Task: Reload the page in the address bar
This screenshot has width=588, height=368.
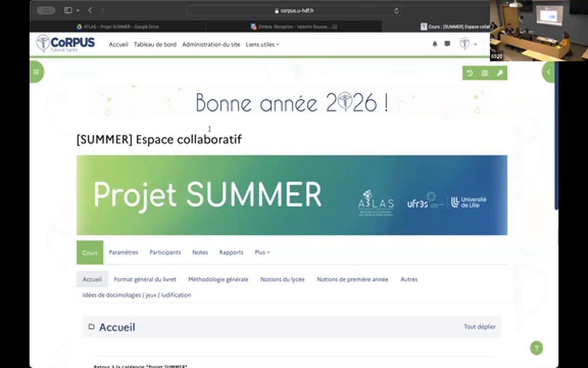Action: [396, 10]
